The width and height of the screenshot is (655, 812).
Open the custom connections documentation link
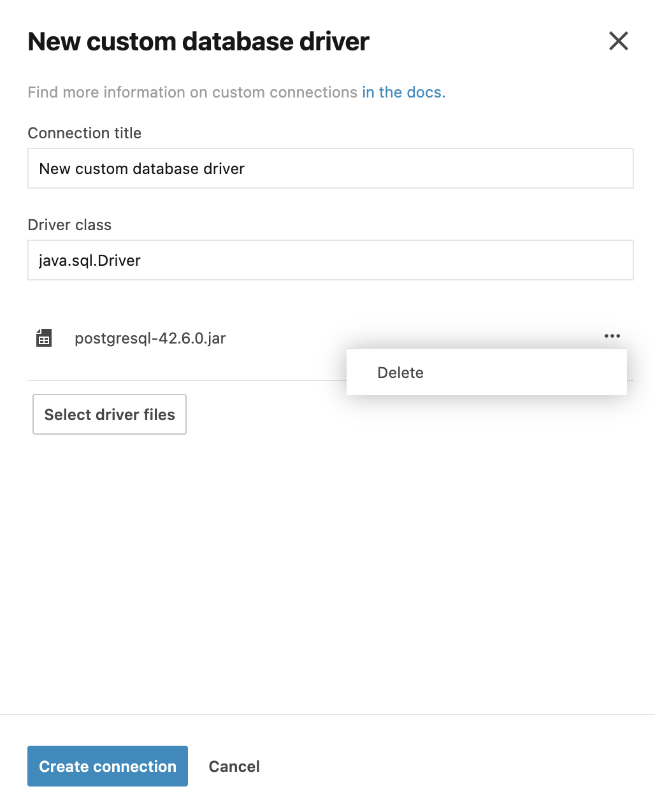click(403, 92)
